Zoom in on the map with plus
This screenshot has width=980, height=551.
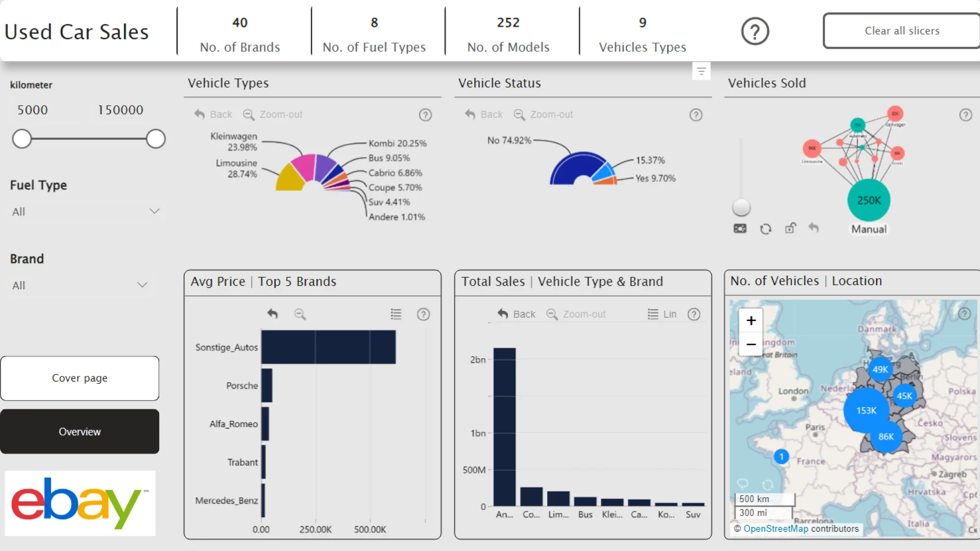pyautogui.click(x=751, y=320)
